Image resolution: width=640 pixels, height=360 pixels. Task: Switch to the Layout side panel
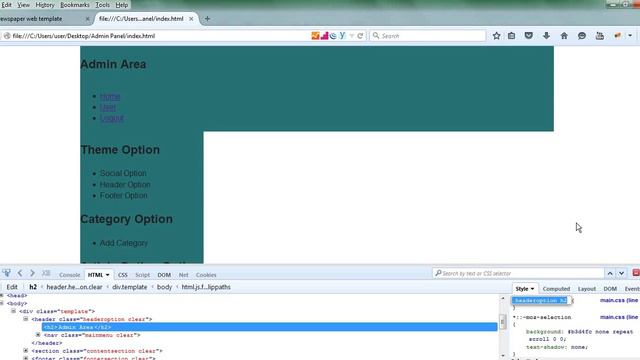pos(587,289)
